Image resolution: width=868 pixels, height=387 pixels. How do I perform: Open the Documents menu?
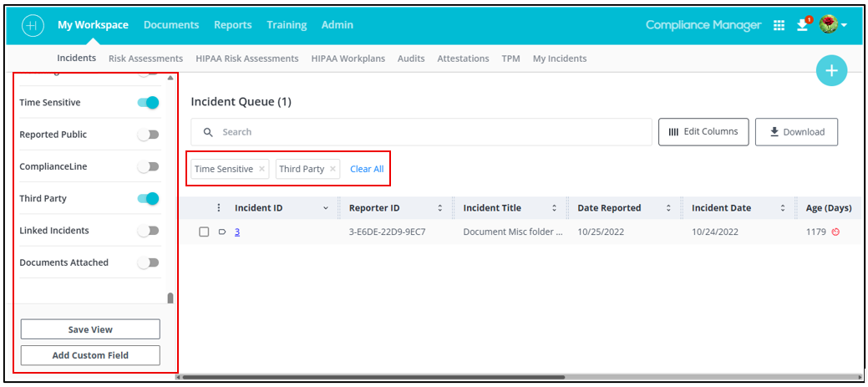point(171,25)
